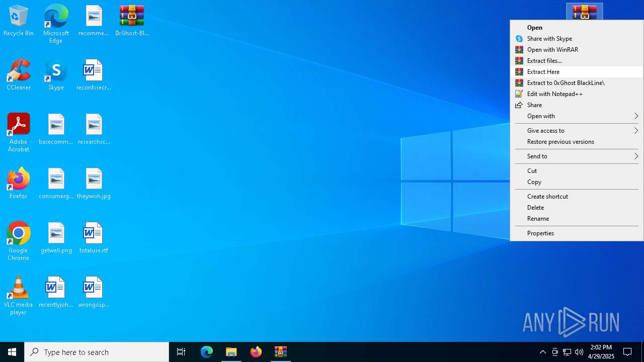The width and height of the screenshot is (644, 362).
Task: Open the Recycle Bin desktop icon
Action: point(19,21)
